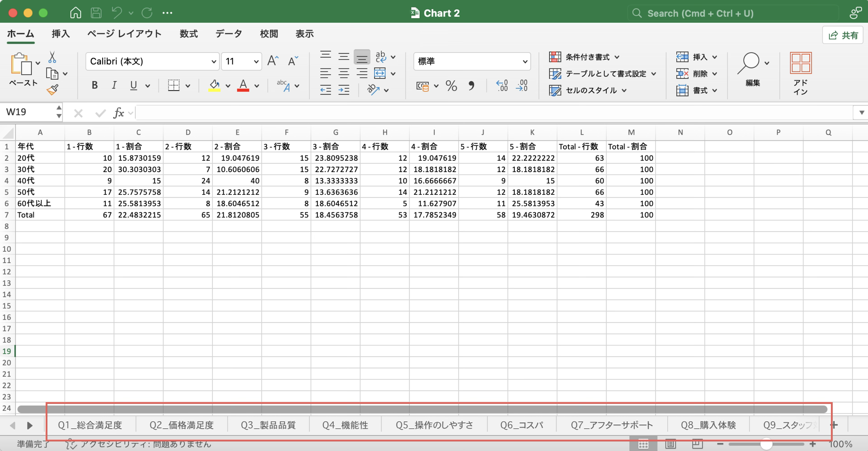Increase decimal places

tap(502, 86)
